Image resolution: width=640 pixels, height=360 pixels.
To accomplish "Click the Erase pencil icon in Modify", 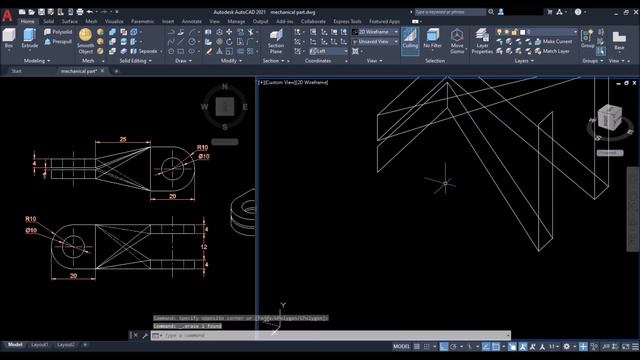I will pos(209,51).
